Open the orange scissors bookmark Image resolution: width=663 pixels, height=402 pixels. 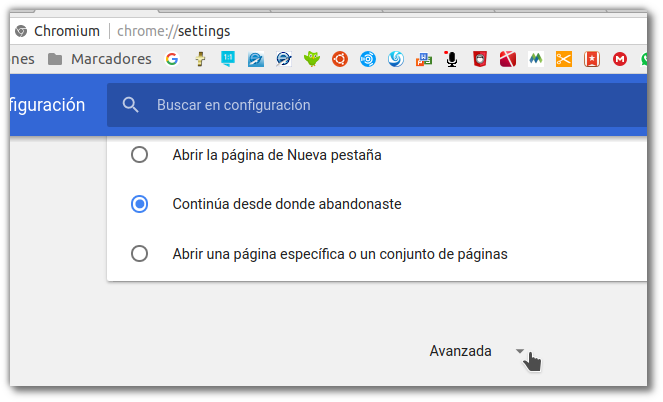click(564, 59)
